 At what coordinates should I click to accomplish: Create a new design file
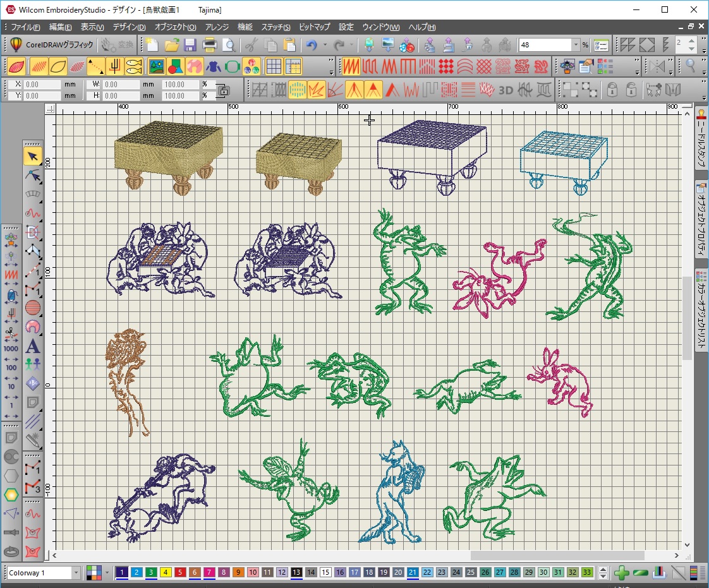click(x=152, y=45)
